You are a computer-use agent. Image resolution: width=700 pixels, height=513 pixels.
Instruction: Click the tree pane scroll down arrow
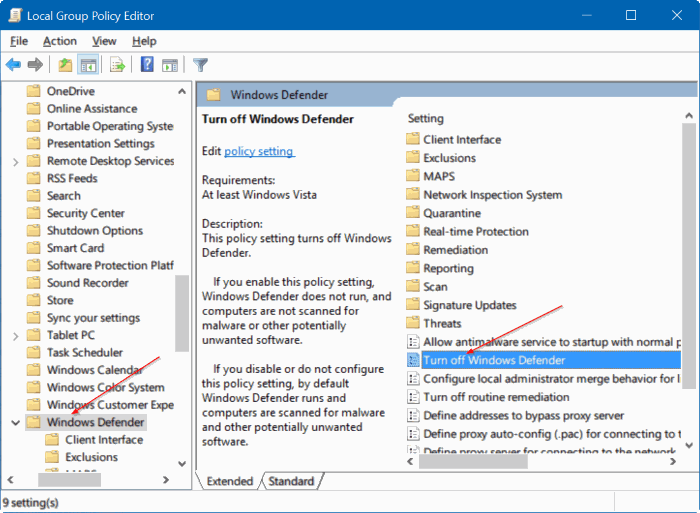coord(182,463)
